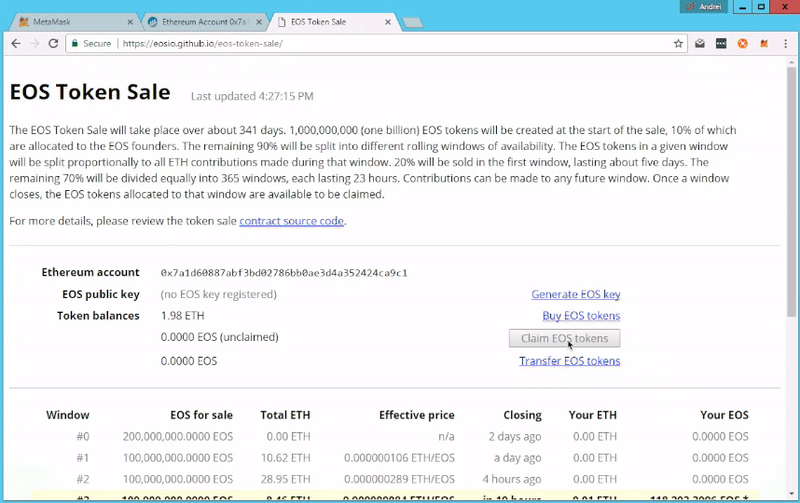The width and height of the screenshot is (800, 503).
Task: Reload the EOS Token Sale page
Action: [x=53, y=43]
